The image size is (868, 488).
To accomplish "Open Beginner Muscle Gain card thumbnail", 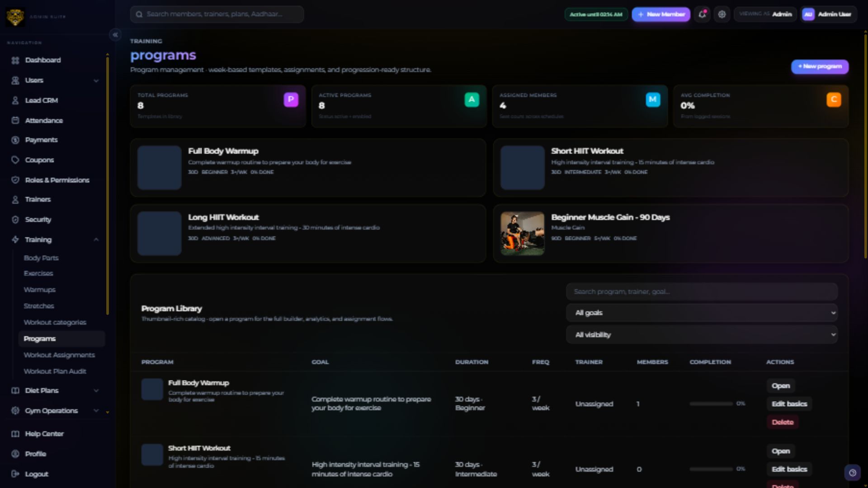I will pos(522,234).
